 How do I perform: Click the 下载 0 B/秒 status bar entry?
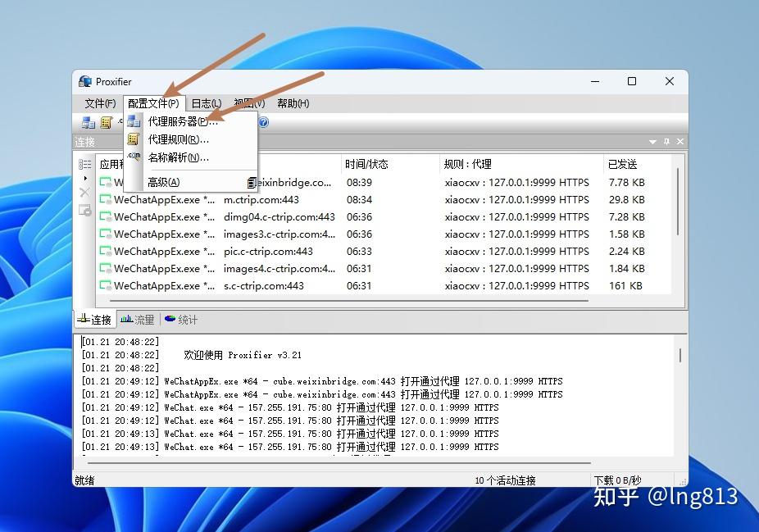618,480
